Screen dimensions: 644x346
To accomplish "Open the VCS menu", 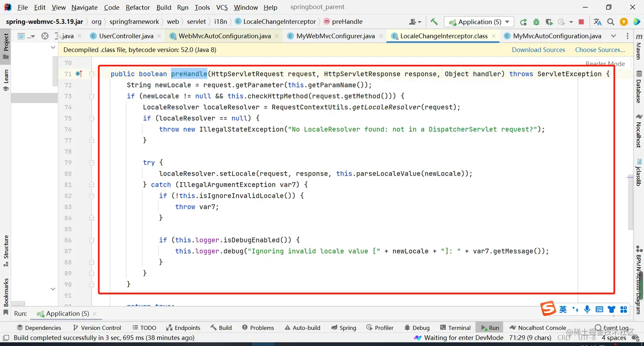I will click(222, 7).
